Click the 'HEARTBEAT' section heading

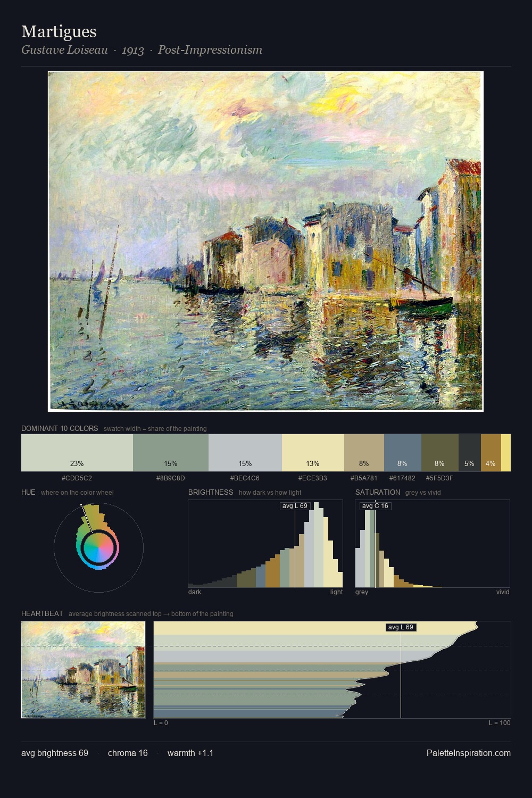42,613
